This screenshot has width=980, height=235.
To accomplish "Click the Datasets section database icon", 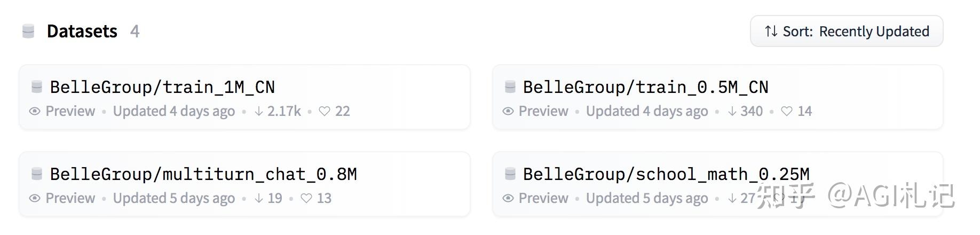I will 28,32.
